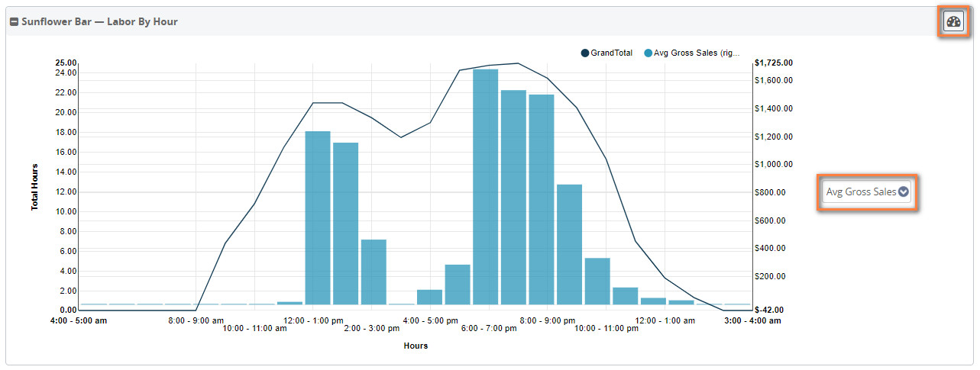Collapse the Sunflower Bar Labor By Hour panel
Screen dimensions: 980x370
(x=14, y=22)
